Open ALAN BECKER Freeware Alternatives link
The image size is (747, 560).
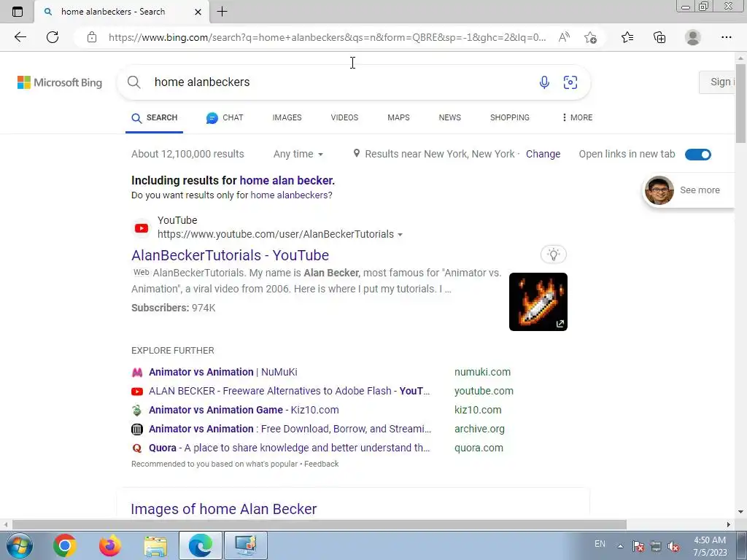(x=289, y=391)
